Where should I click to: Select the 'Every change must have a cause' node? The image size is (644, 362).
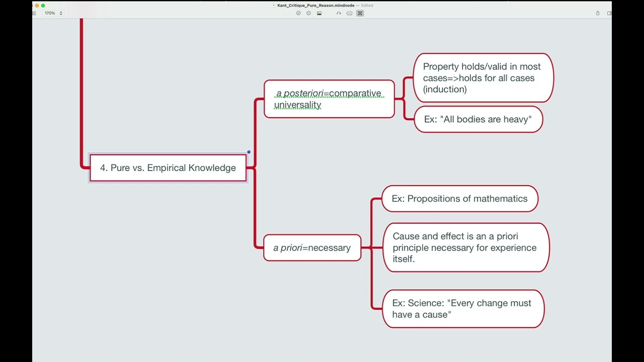pyautogui.click(x=463, y=309)
